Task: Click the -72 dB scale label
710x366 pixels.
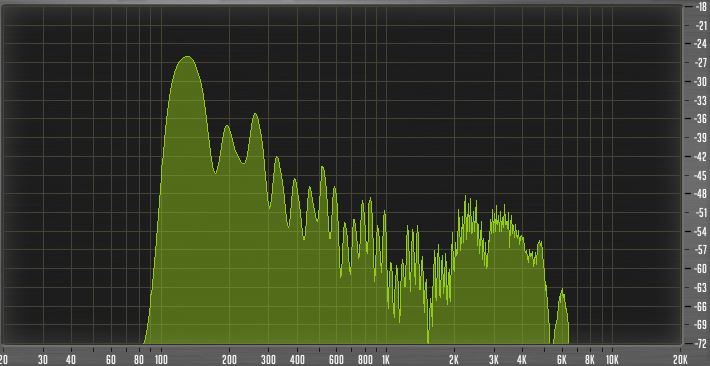Action: click(701, 343)
